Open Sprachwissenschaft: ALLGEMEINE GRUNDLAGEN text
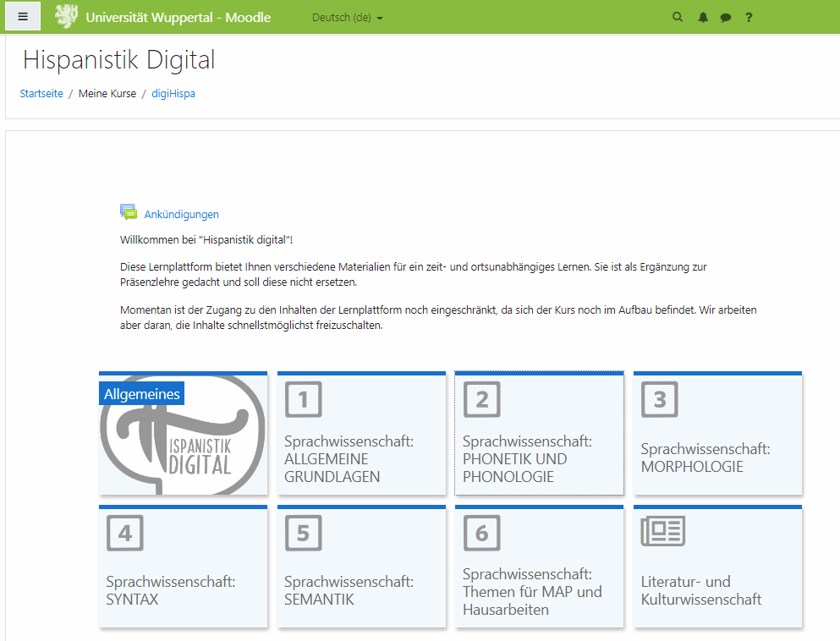Viewport: 840px width, 641px height. (349, 459)
